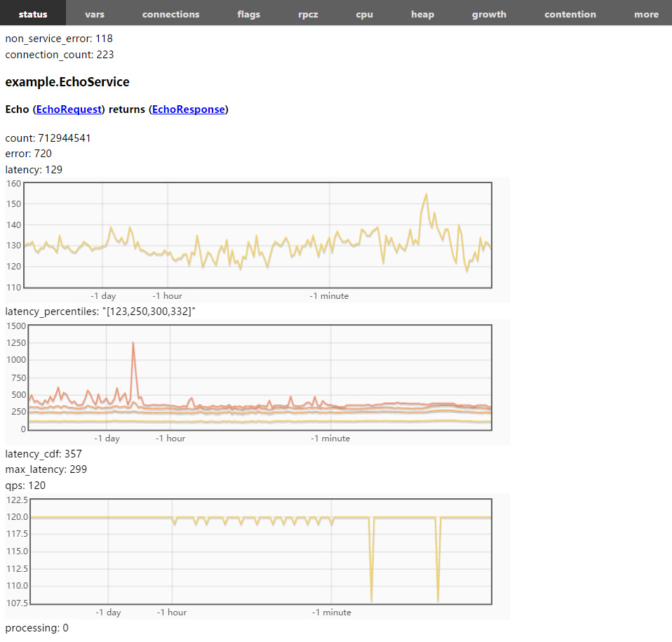
Task: Open the flags tab
Action: pos(248,14)
